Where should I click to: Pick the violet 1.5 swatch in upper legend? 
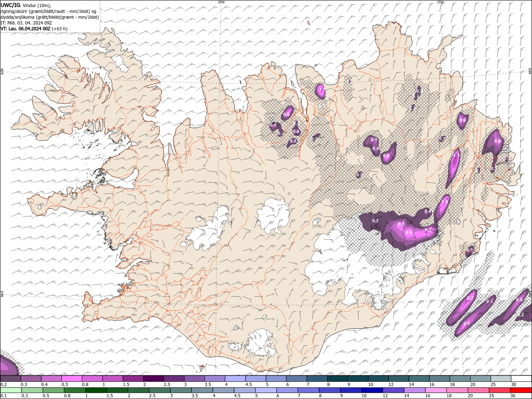click(133, 379)
